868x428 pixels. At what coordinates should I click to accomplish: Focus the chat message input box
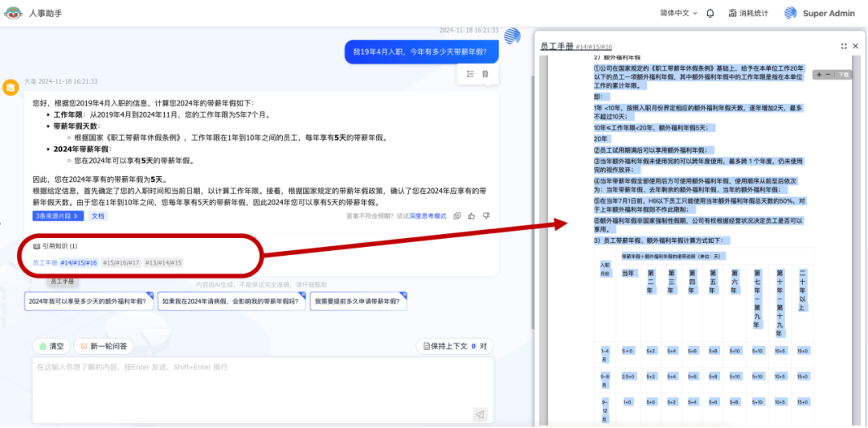pyautogui.click(x=257, y=386)
